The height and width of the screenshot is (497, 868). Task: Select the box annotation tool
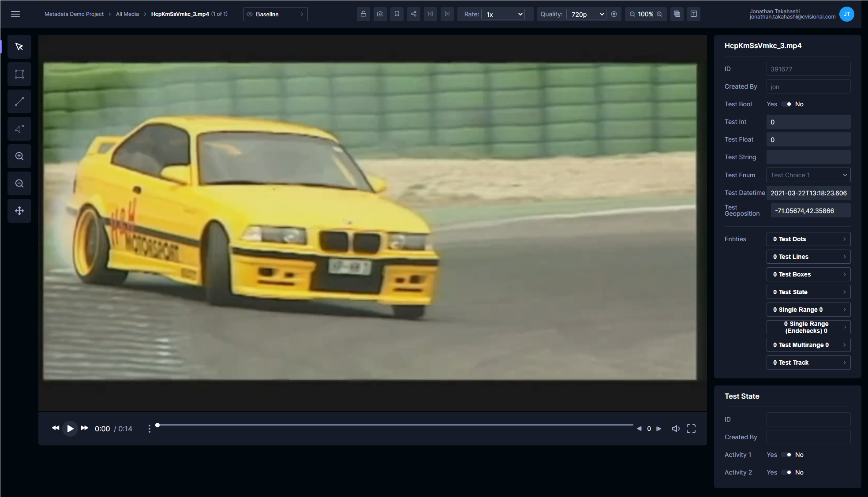(19, 74)
